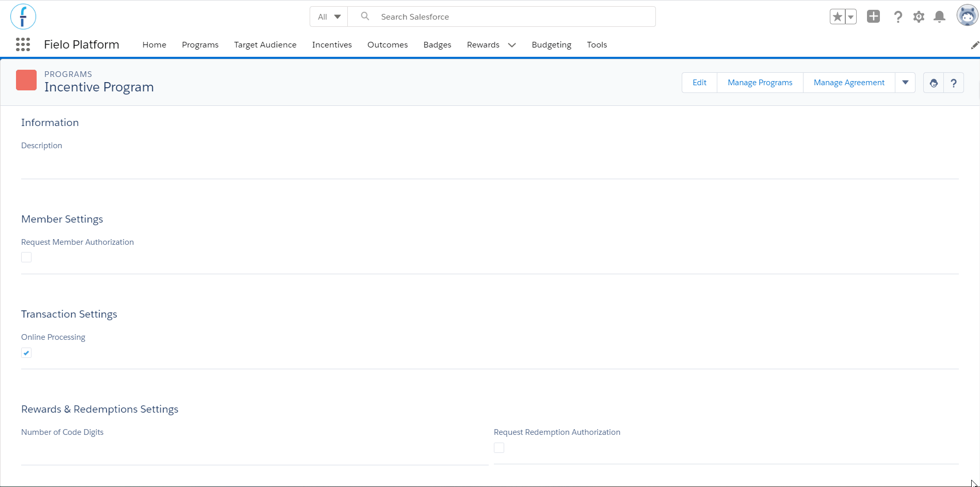Go to the Budgeting tab
The height and width of the screenshot is (487, 980).
tap(552, 45)
